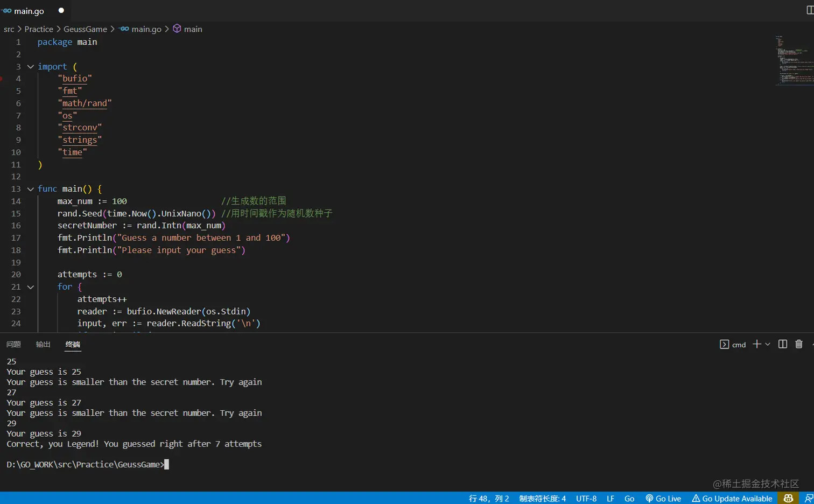The height and width of the screenshot is (504, 814).
Task: Switch to the 问题 panel tab
Action: 13,345
